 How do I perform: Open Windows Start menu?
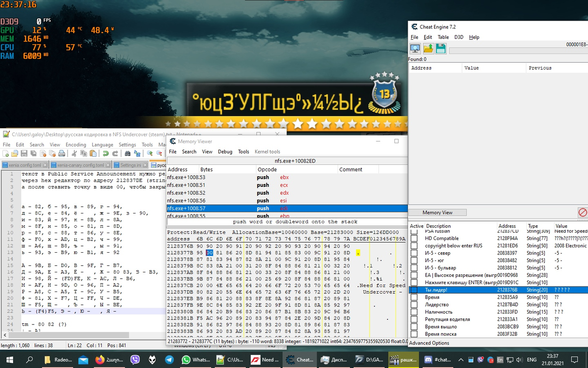(10, 360)
